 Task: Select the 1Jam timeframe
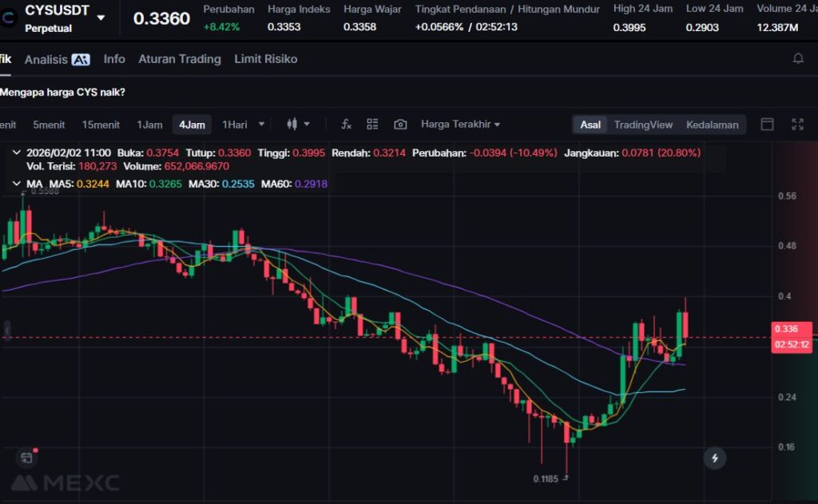[149, 125]
